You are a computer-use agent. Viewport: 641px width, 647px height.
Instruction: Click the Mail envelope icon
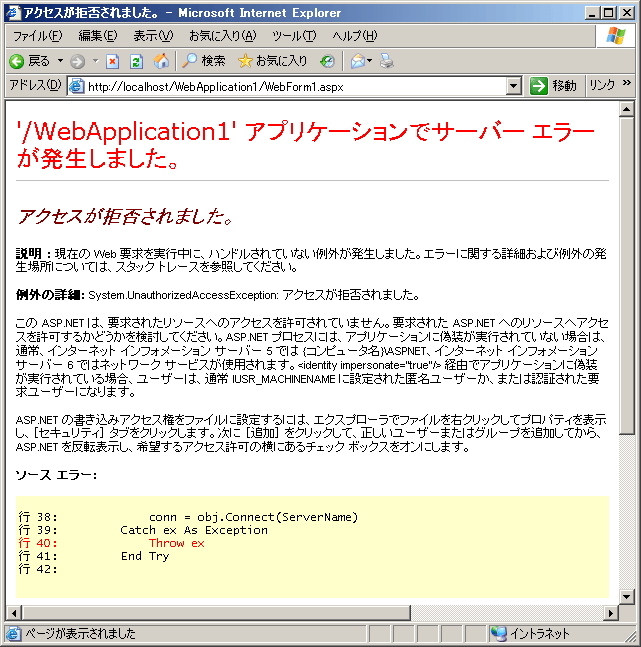click(x=358, y=61)
